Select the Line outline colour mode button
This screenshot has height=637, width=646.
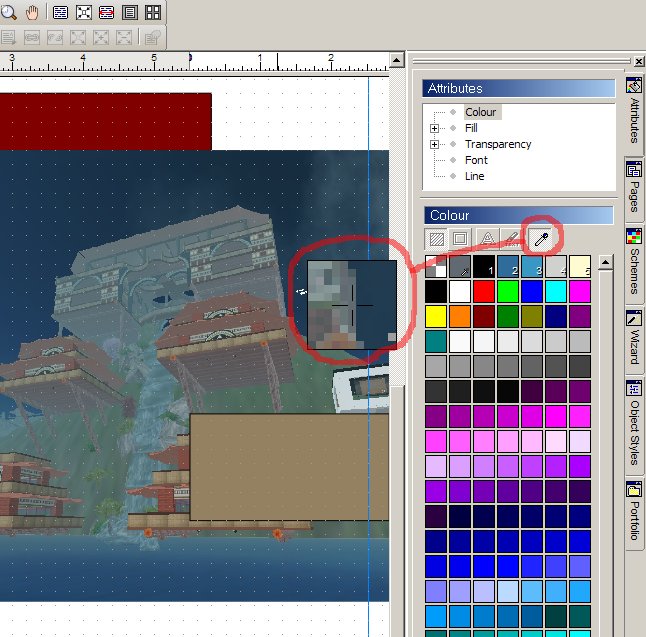460,239
